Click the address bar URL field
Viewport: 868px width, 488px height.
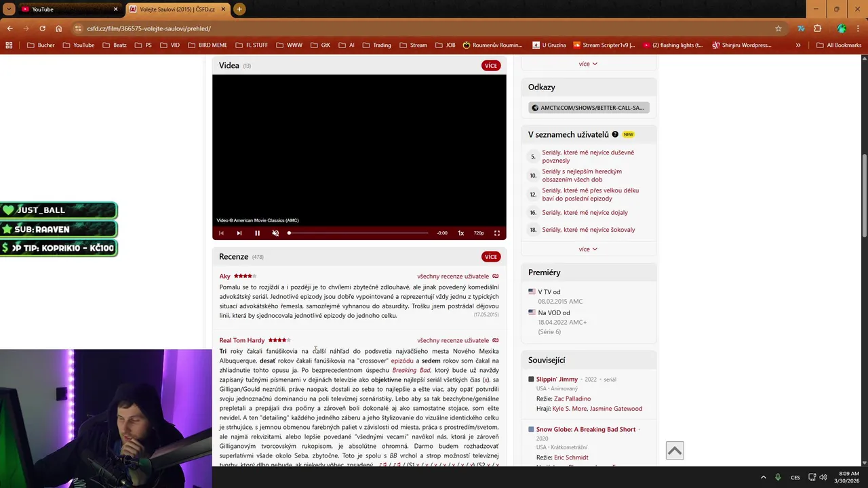420,28
